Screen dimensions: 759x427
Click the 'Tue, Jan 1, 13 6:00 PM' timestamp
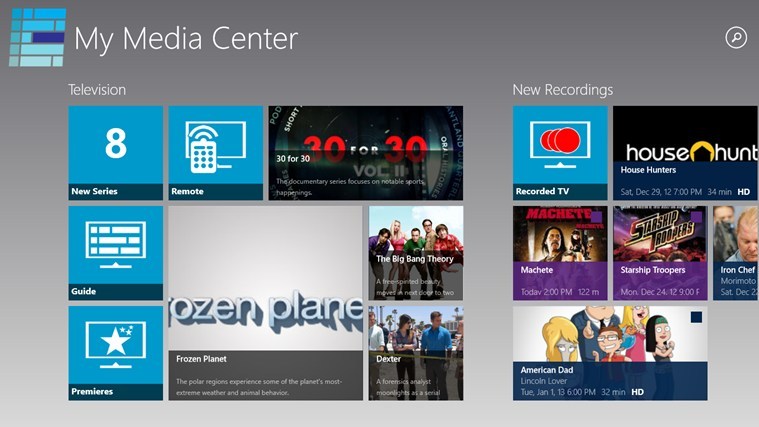click(558, 392)
